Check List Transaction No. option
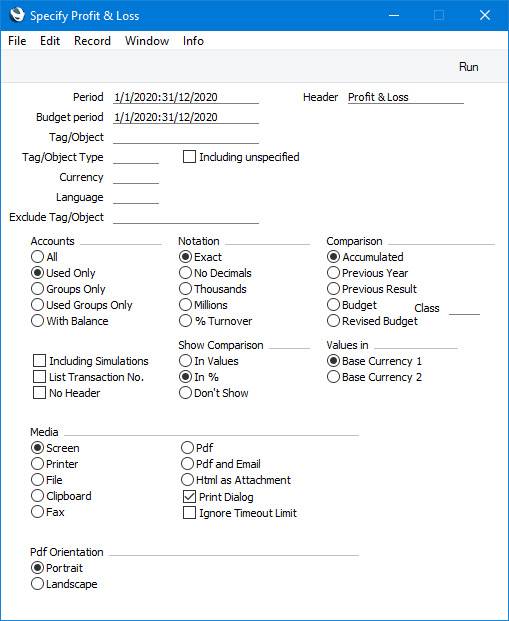Screen dimensions: 509x621 pyautogui.click(x=39, y=377)
